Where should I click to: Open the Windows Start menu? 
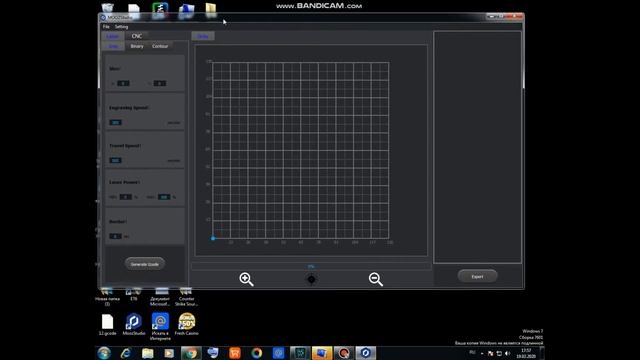pyautogui.click(x=104, y=353)
